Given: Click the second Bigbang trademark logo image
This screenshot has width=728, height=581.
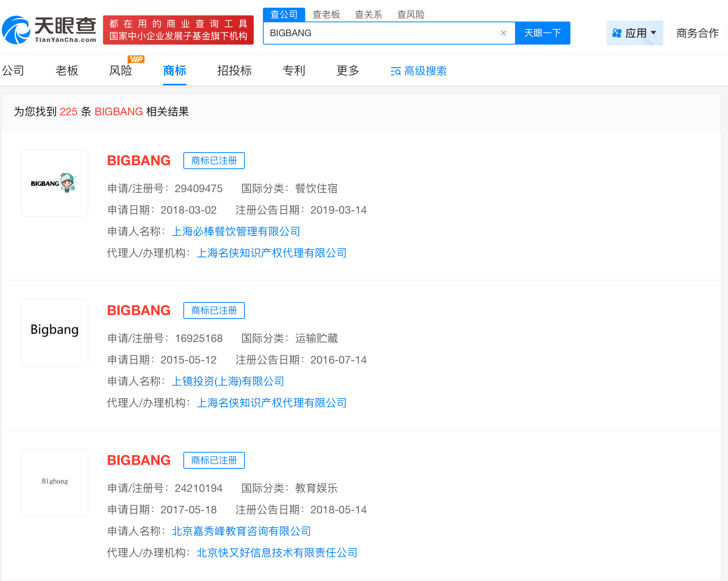Looking at the screenshot, I should tap(54, 332).
